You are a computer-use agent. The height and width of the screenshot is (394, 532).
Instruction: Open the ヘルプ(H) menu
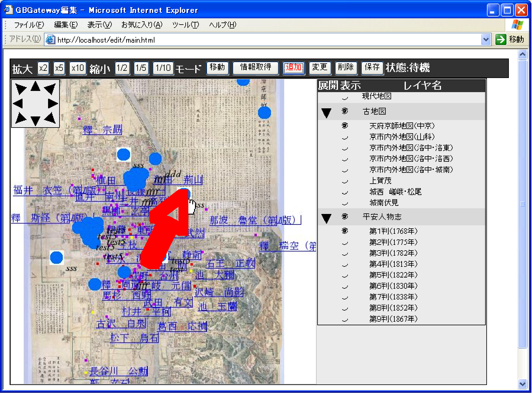[x=223, y=25]
